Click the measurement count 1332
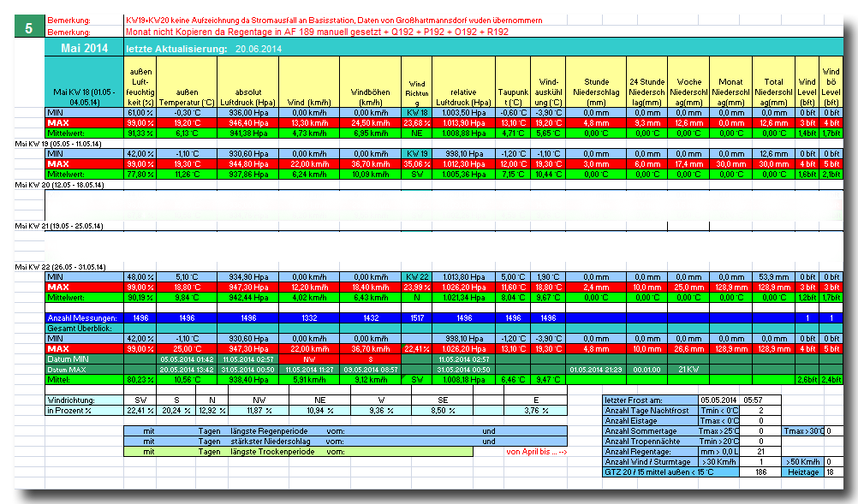Screen dimensions: 858x504 coord(309,318)
